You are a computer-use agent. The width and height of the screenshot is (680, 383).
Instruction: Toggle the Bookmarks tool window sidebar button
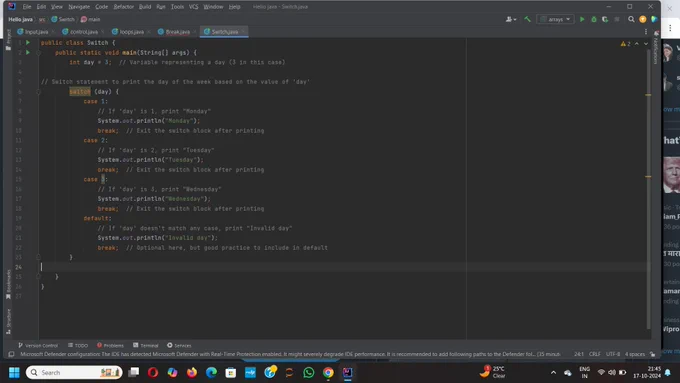pos(8,285)
